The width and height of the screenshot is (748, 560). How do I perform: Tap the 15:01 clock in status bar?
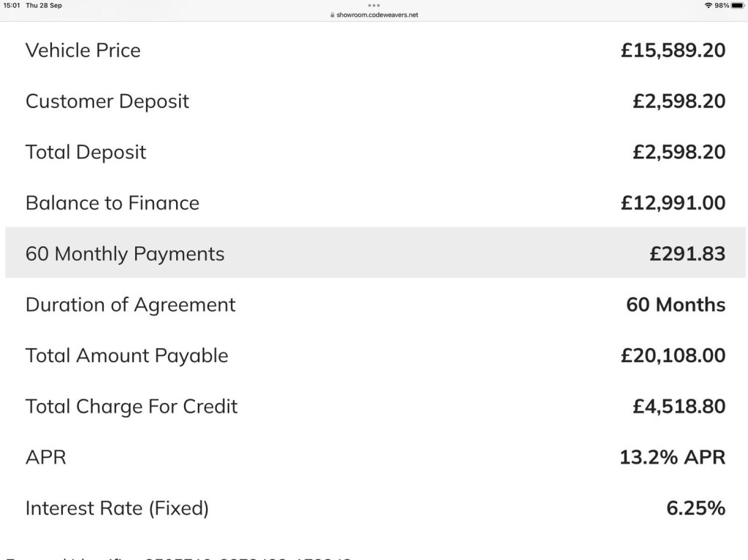[12, 6]
